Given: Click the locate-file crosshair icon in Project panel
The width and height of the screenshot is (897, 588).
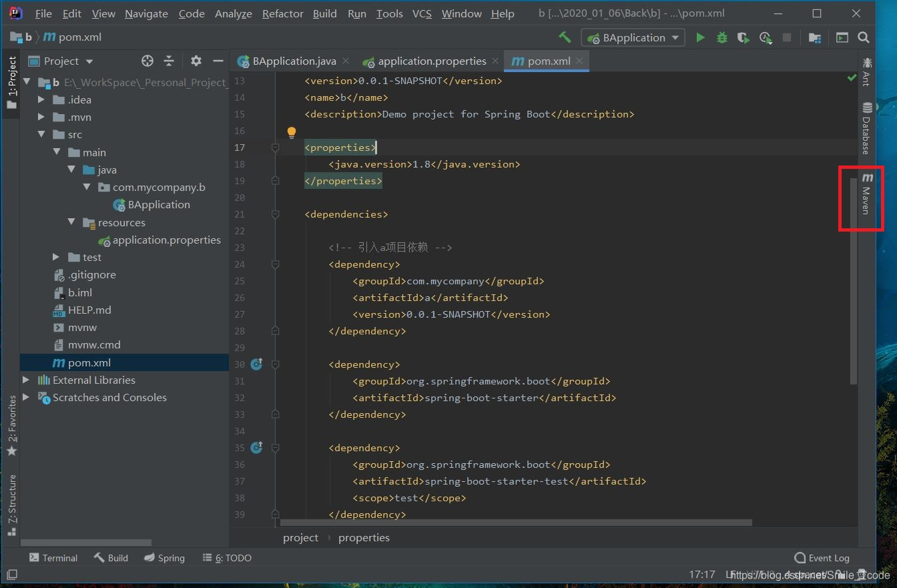Looking at the screenshot, I should coord(147,61).
